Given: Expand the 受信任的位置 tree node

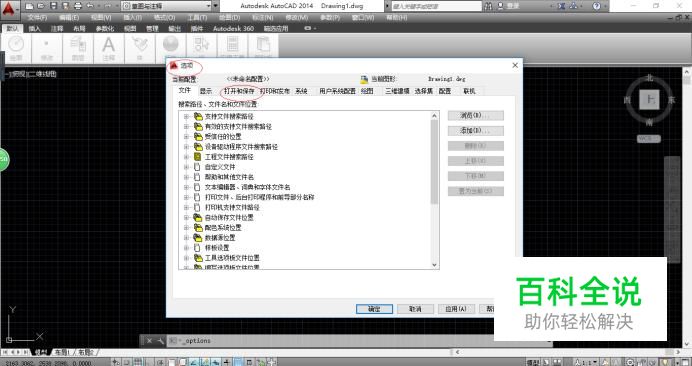Looking at the screenshot, I should tap(186, 137).
